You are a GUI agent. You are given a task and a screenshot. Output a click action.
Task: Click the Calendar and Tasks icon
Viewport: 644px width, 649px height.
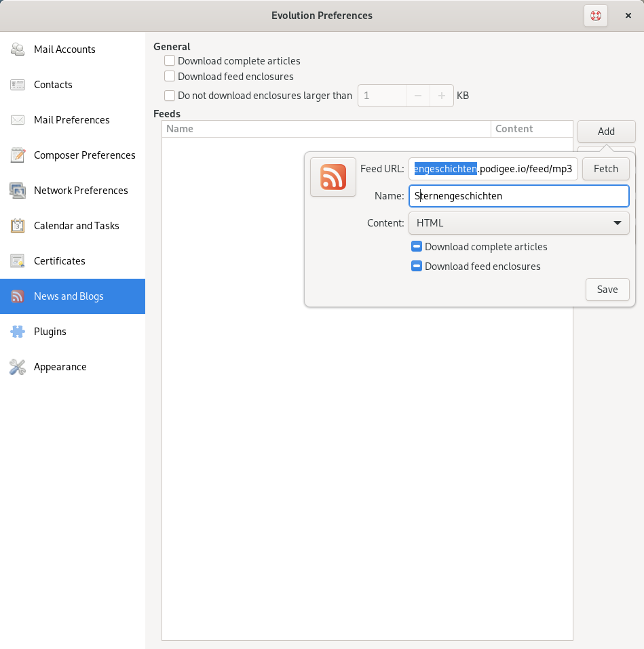(18, 226)
